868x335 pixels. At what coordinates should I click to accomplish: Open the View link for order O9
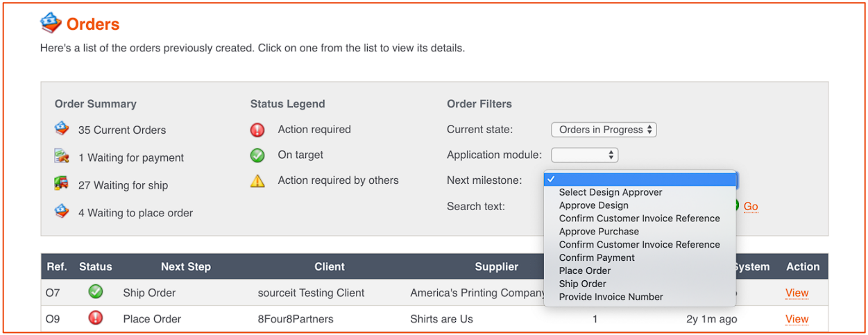pyautogui.click(x=797, y=319)
